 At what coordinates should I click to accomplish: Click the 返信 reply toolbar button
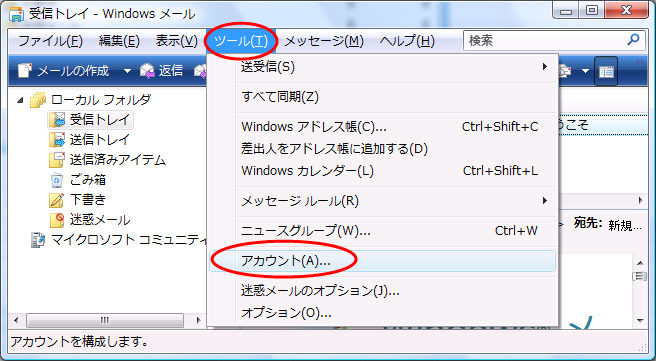162,71
